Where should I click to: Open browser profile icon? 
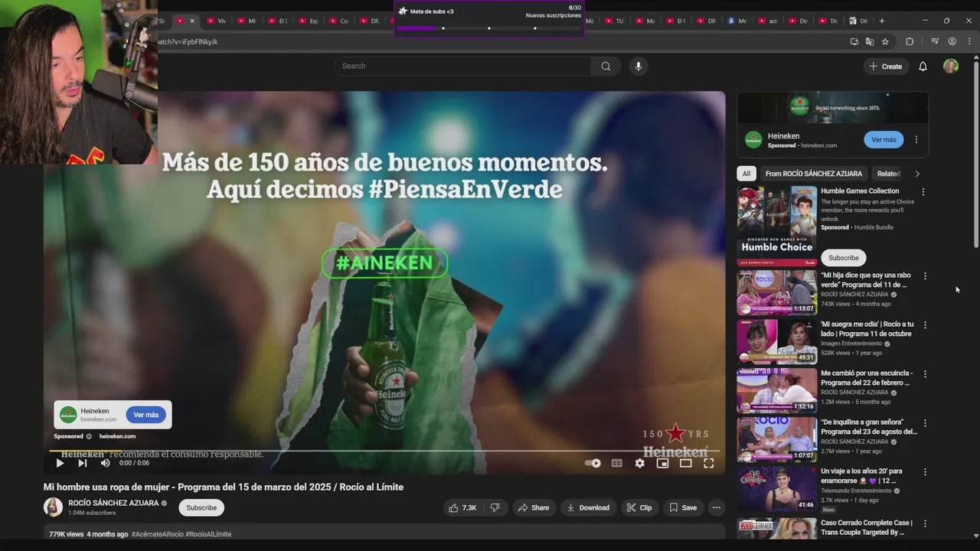click(x=952, y=41)
